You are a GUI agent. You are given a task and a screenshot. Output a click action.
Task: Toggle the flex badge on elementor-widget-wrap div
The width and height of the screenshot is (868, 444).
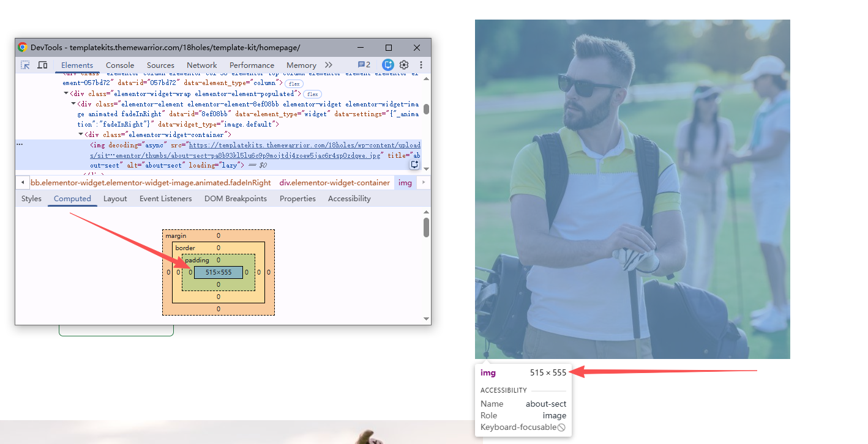tap(313, 94)
